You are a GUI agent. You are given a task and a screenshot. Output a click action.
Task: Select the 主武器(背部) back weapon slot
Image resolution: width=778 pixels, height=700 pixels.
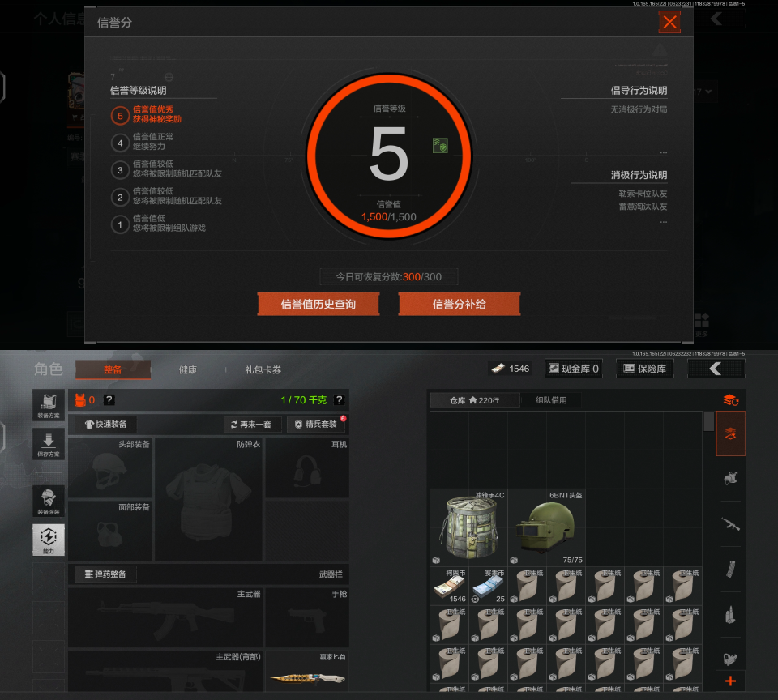tap(165, 671)
